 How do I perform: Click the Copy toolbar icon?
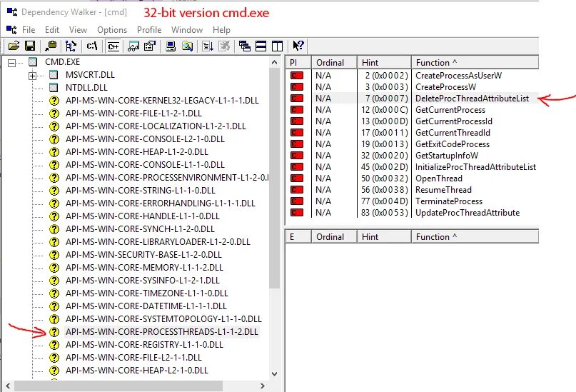tap(51, 46)
